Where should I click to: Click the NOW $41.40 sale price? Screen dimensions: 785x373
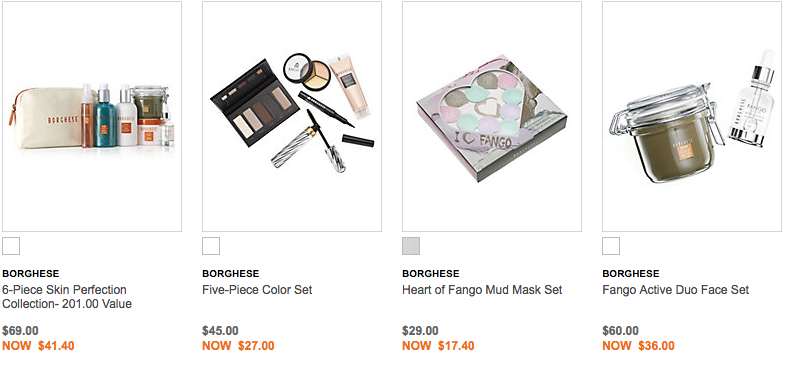pyautogui.click(x=38, y=345)
